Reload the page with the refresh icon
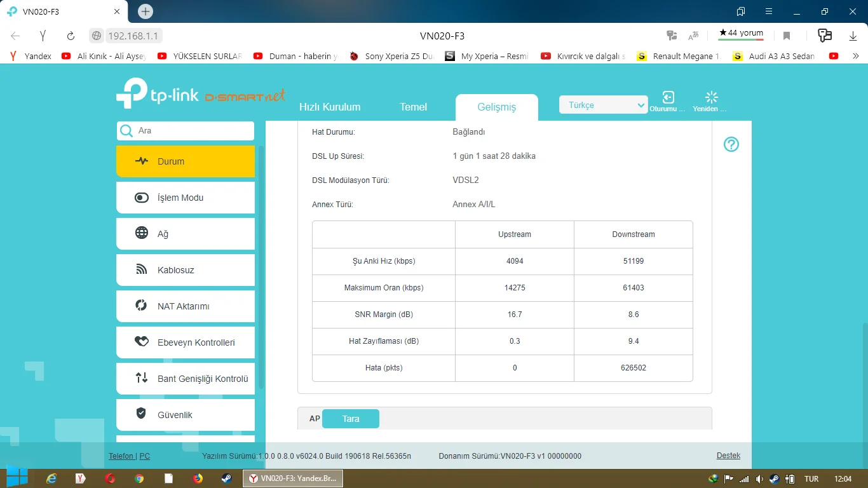868x488 pixels. [71, 36]
